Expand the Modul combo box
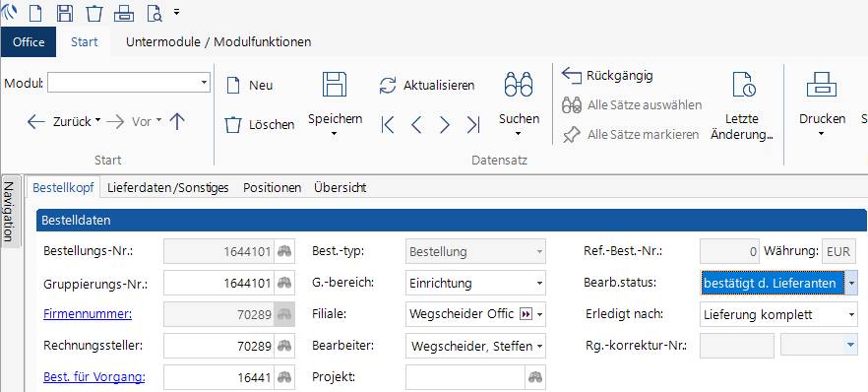868x392 pixels. [204, 83]
